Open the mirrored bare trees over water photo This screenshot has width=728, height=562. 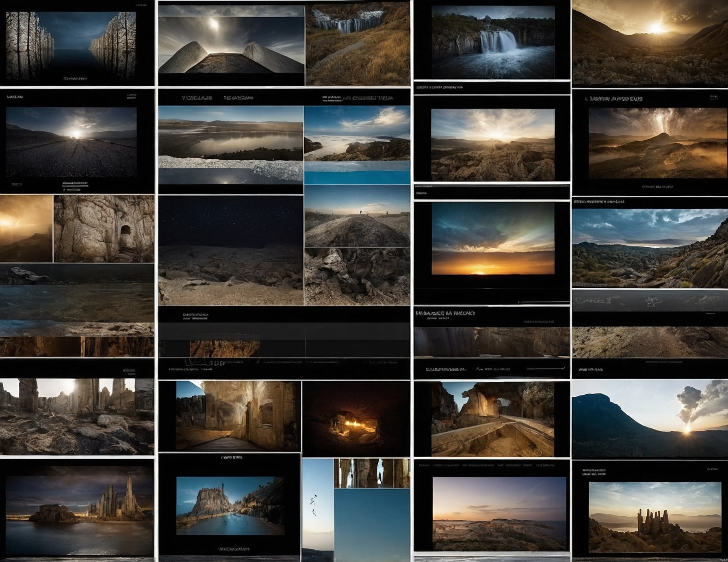(71, 45)
